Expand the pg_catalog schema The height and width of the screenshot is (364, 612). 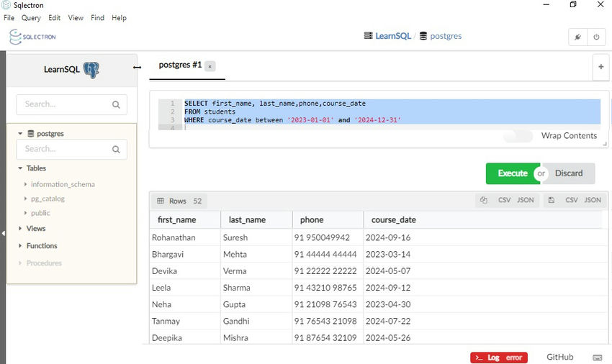click(x=25, y=199)
